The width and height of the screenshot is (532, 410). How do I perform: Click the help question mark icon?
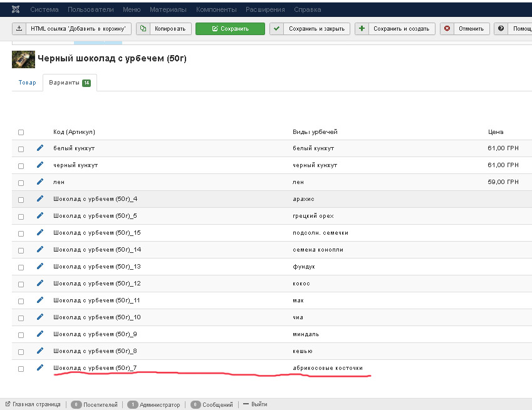pyautogui.click(x=501, y=28)
